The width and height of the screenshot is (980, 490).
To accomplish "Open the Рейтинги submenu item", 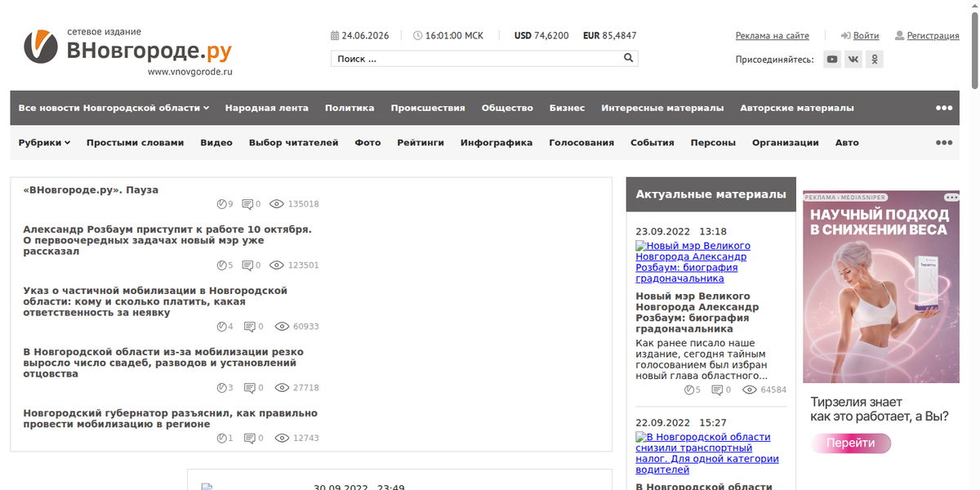I will coord(421,142).
